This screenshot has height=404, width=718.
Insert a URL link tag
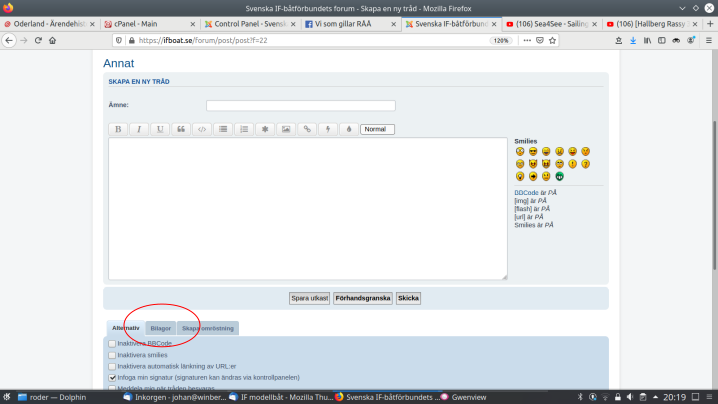307,129
